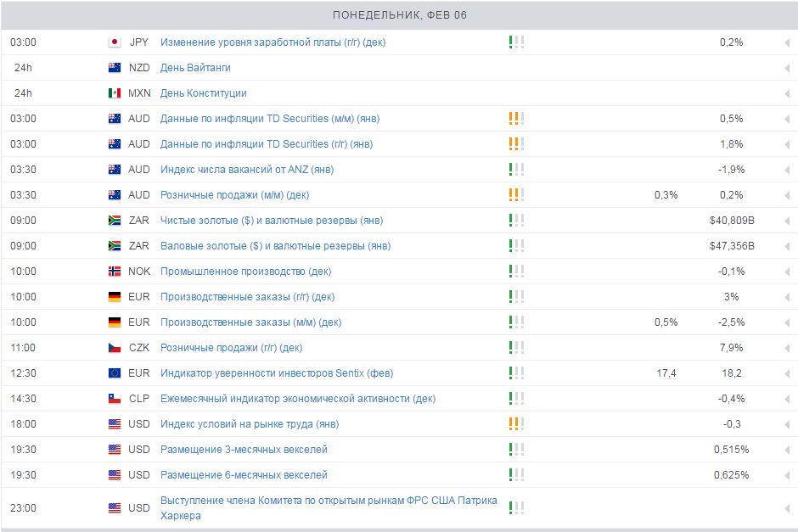
Task: Expand details arrow for 'Индикатор уверенности инвесторов Sentix'
Action: click(x=787, y=374)
